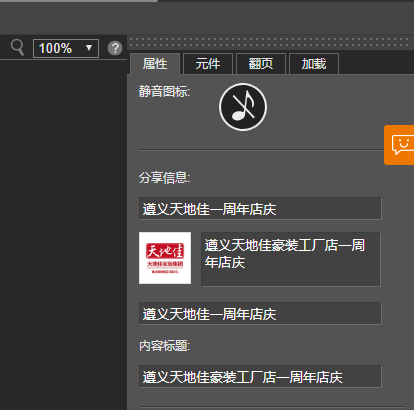Screen dimensions: 414x410
Task: Click the horizontal scrollbar at the top edge
Action: point(79,1)
